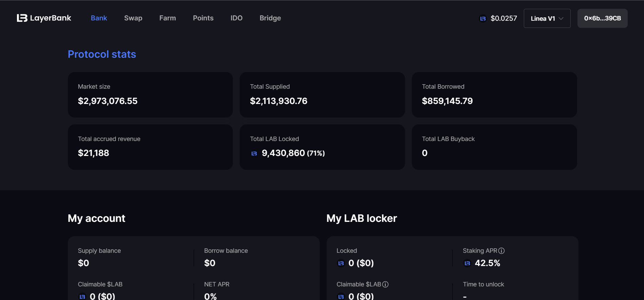Go to the Swap tab

133,18
